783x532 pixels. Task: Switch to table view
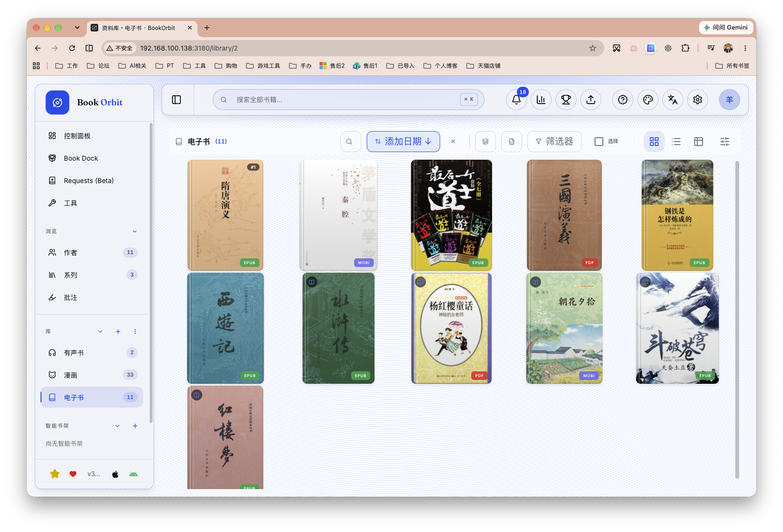(699, 142)
